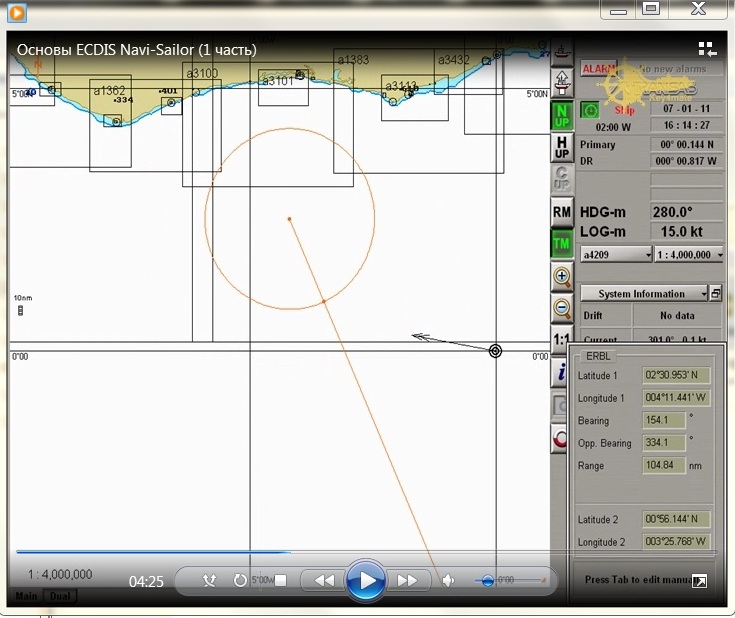Screen dimensions: 735x618
Task: Click the green clock time icon
Action: click(591, 109)
